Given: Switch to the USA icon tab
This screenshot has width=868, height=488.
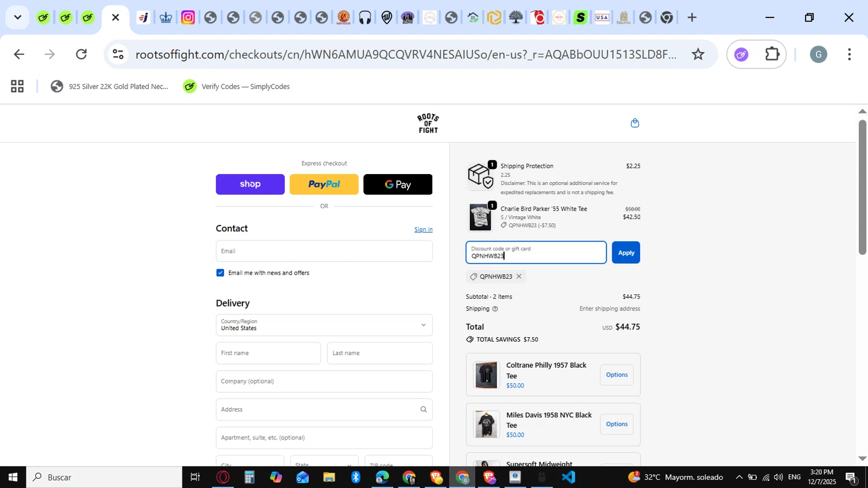Looking at the screenshot, I should click(x=602, y=17).
